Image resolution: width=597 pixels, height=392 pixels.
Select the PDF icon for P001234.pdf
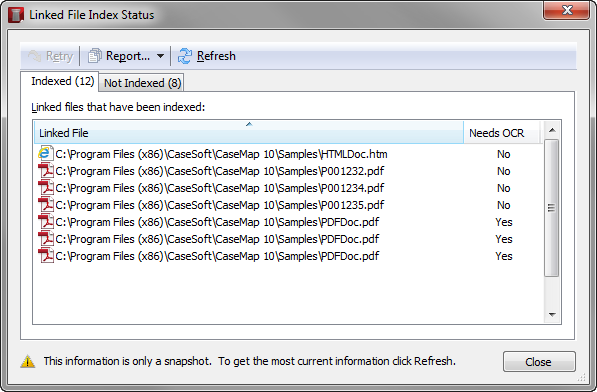tap(46, 188)
